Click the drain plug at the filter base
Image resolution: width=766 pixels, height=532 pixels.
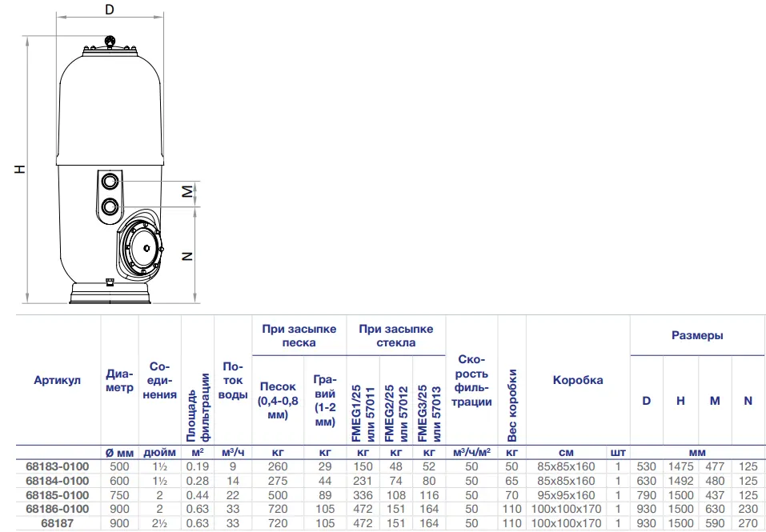[110, 282]
